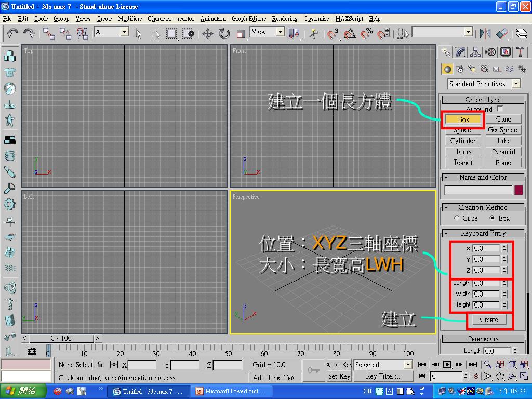The image size is (532, 399).
Task: Collapse the Name and Color rollout
Action: [x=483, y=177]
